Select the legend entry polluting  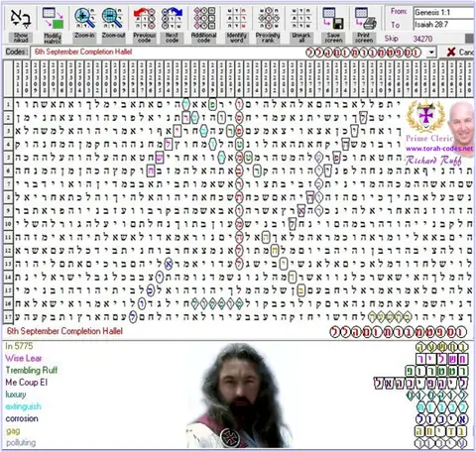click(21, 443)
